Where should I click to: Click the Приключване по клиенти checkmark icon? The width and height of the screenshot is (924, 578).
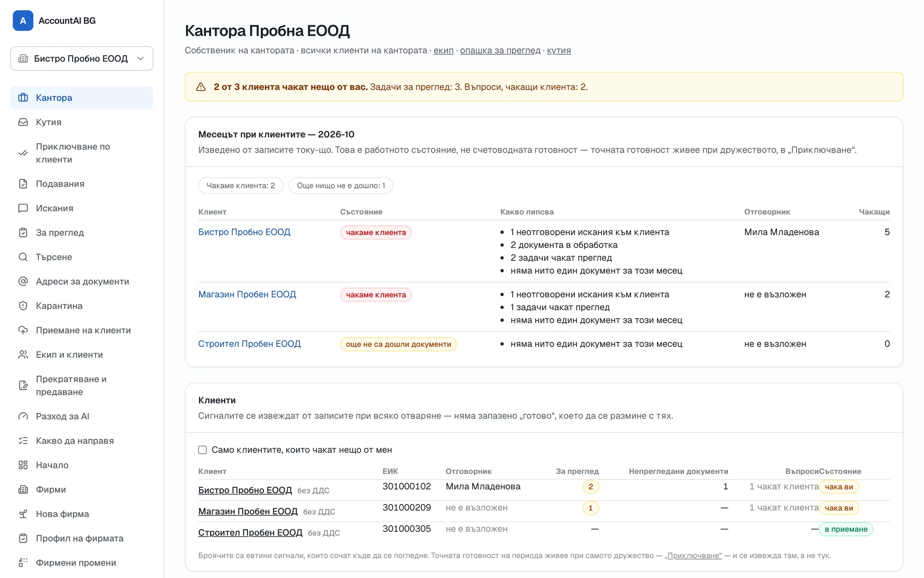pyautogui.click(x=23, y=153)
